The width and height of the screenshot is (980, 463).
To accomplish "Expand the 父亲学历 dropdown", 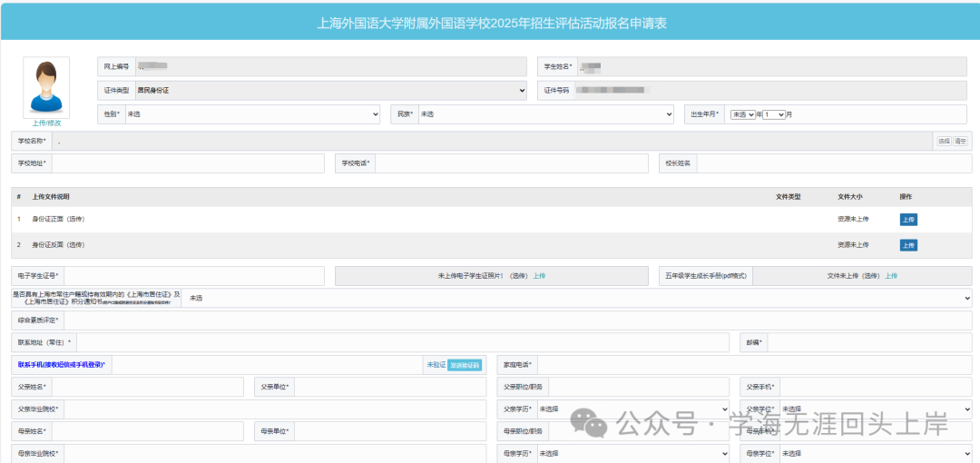I will [632, 409].
